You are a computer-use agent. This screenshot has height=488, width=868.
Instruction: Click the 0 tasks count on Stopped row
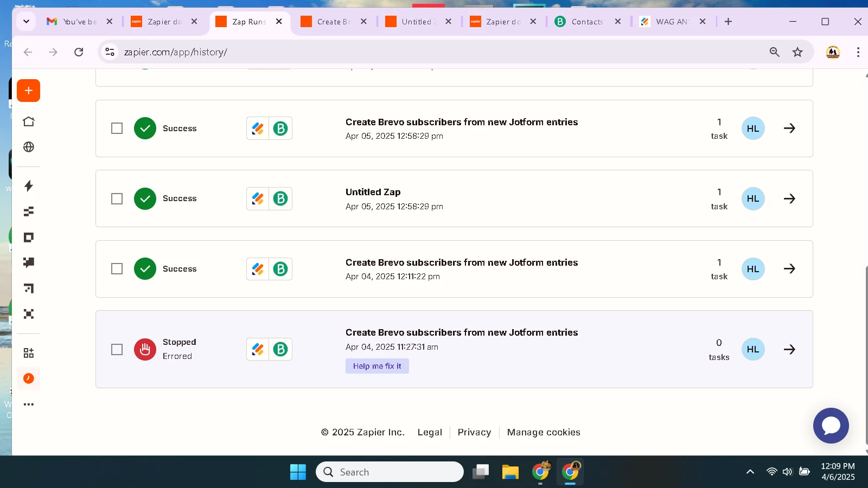pos(719,349)
